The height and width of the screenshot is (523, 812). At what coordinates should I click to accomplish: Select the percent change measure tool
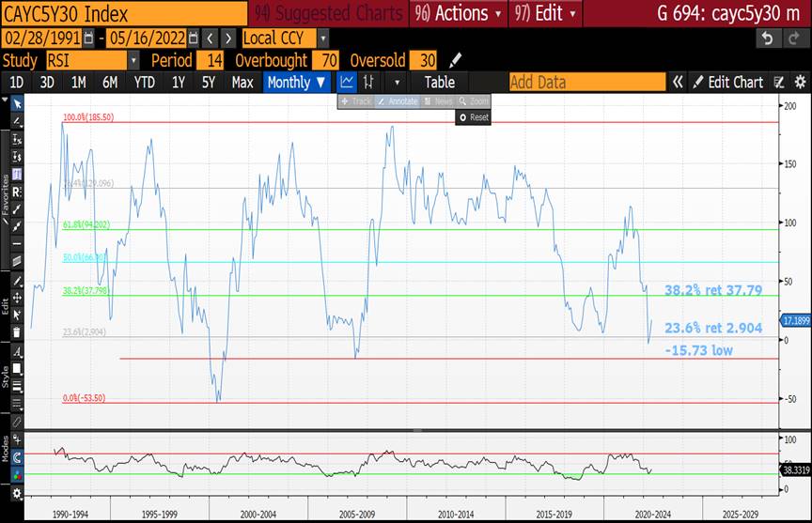pyautogui.click(x=17, y=139)
